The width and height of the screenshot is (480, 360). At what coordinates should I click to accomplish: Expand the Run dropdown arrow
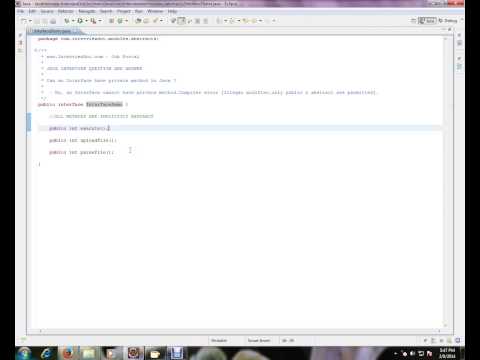point(86,21)
